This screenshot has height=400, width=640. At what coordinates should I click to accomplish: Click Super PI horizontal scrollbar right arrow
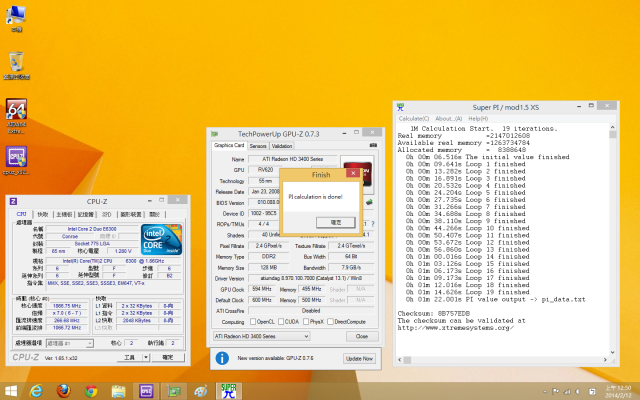605,360
